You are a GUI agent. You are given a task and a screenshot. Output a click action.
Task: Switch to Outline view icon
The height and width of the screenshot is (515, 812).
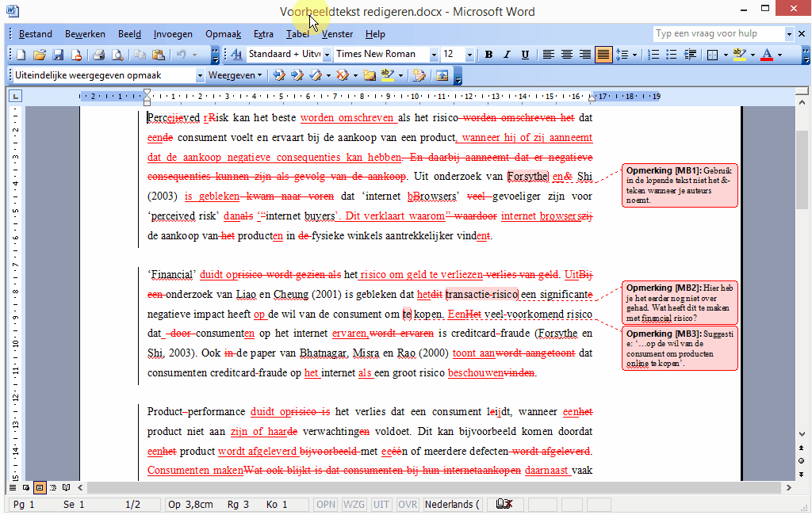[x=53, y=487]
